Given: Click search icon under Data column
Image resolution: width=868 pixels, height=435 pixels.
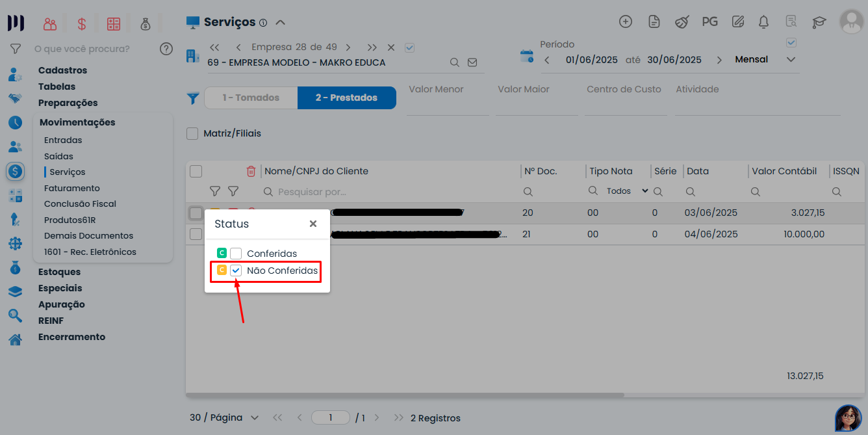Looking at the screenshot, I should [691, 192].
